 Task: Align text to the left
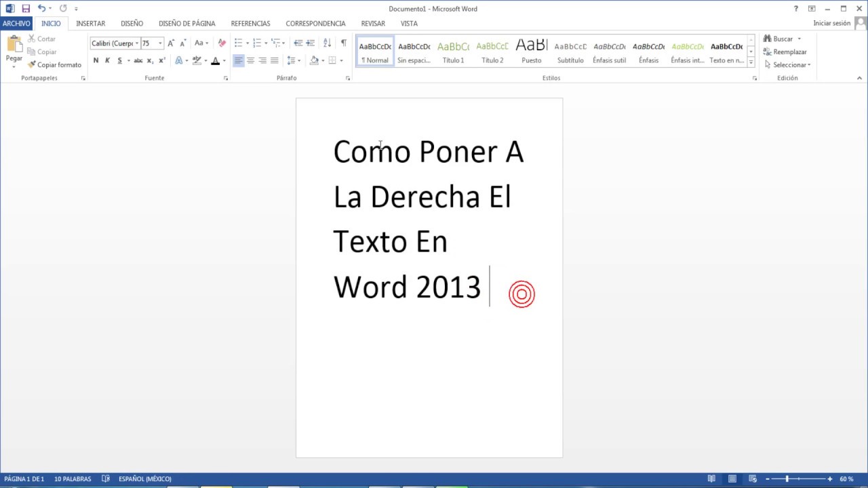[238, 60]
